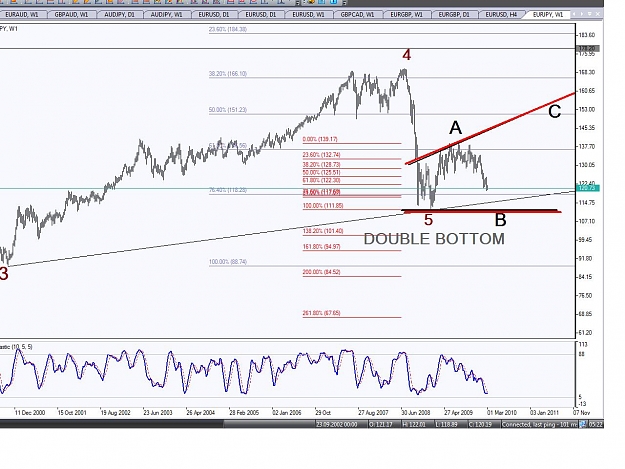Click the C: 120.19 close price status
Viewport: 625px width, 469px height.
point(480,424)
